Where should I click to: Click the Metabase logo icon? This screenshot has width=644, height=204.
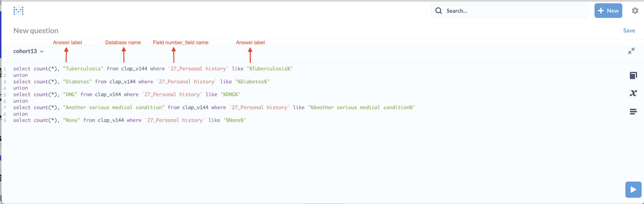pyautogui.click(x=18, y=11)
